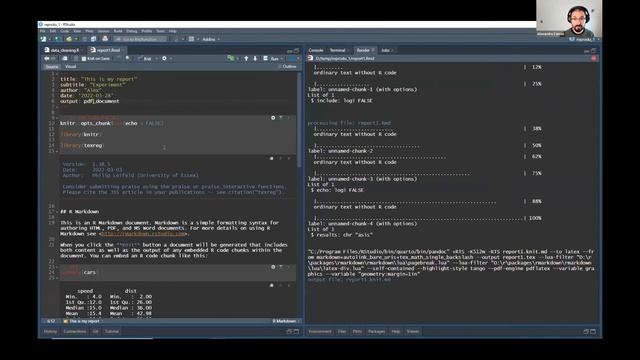
Task: Select the Environment tab
Action: pos(320,331)
